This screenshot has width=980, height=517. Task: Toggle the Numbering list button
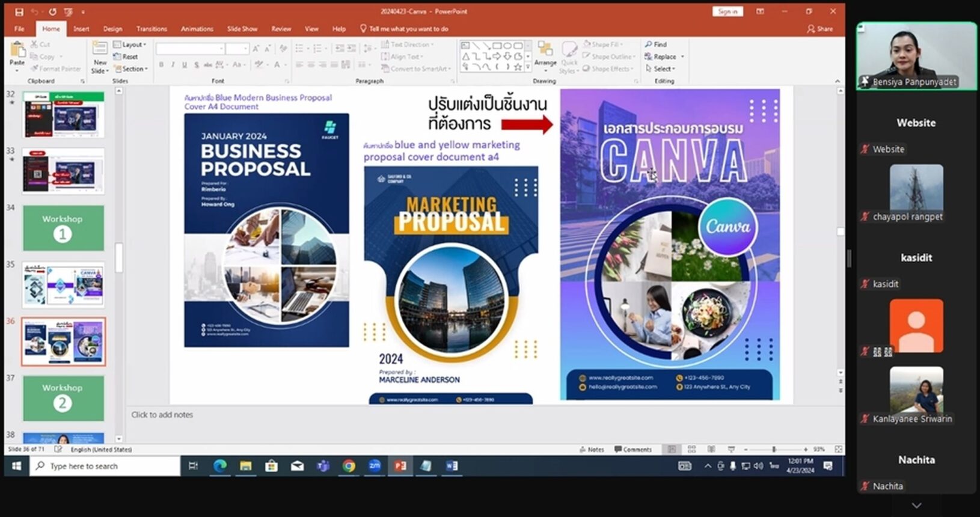pyautogui.click(x=318, y=48)
